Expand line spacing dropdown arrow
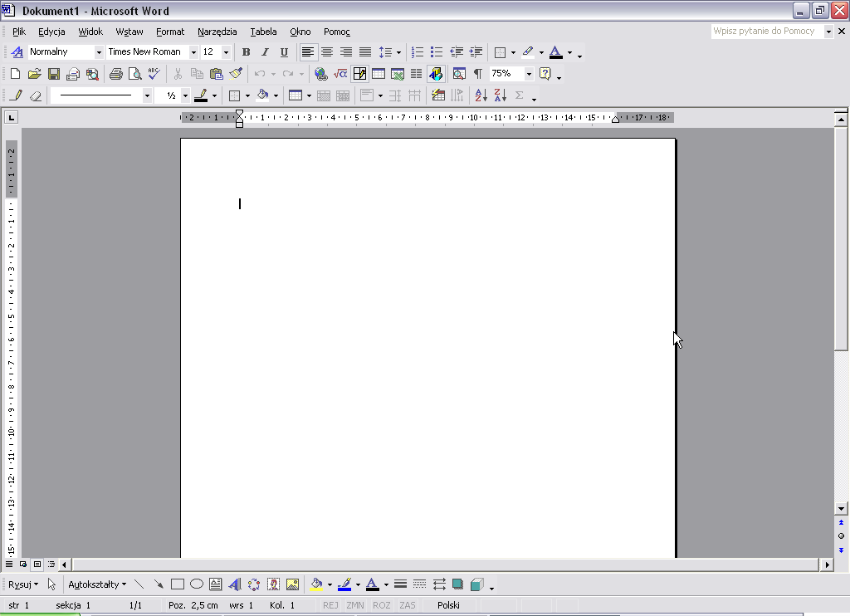Image resolution: width=850 pixels, height=616 pixels. [399, 52]
